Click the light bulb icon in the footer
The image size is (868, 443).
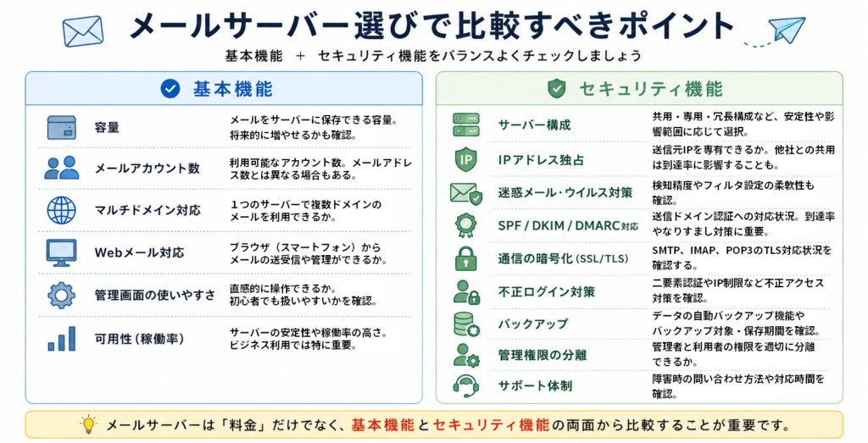pyautogui.click(x=88, y=424)
